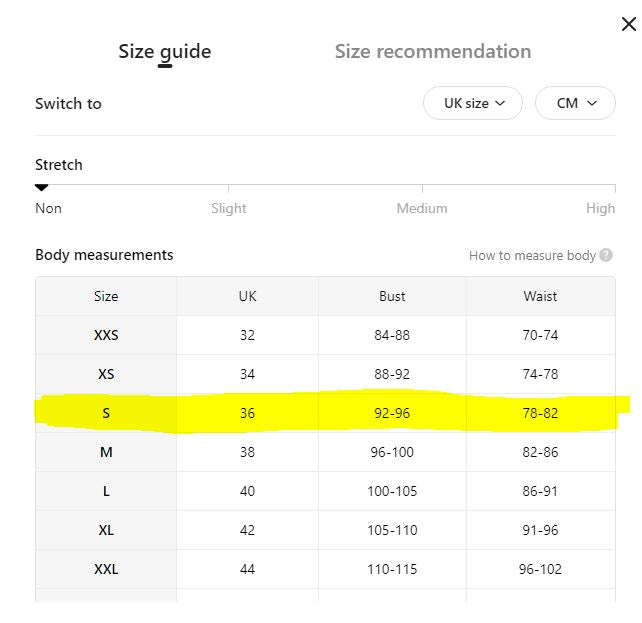The height and width of the screenshot is (623, 642).
Task: Click the XL size row label
Action: coord(106,530)
